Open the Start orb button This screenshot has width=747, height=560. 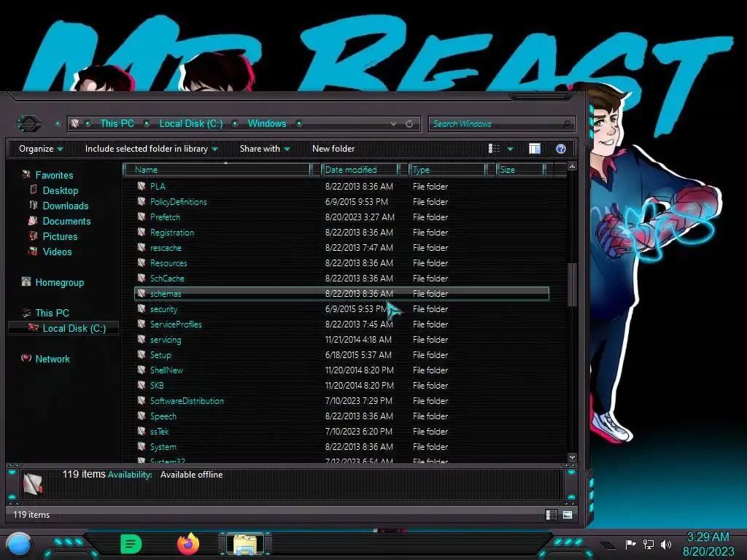[19, 545]
